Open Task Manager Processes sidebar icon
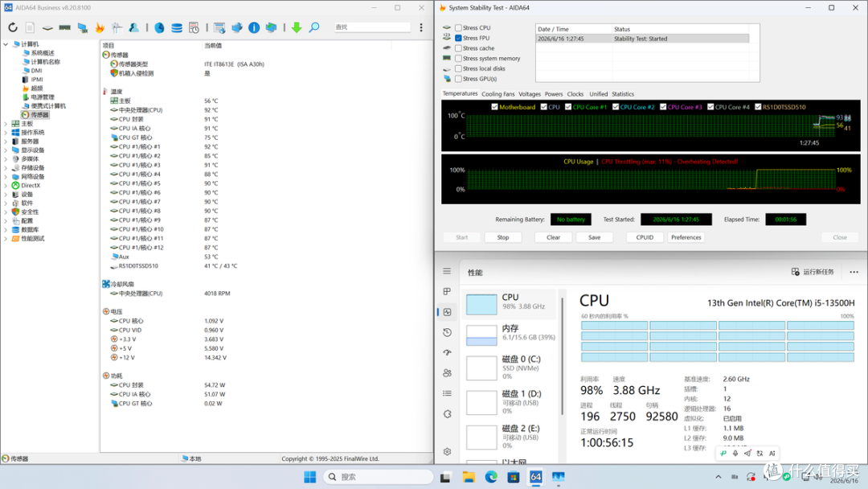 click(x=448, y=292)
